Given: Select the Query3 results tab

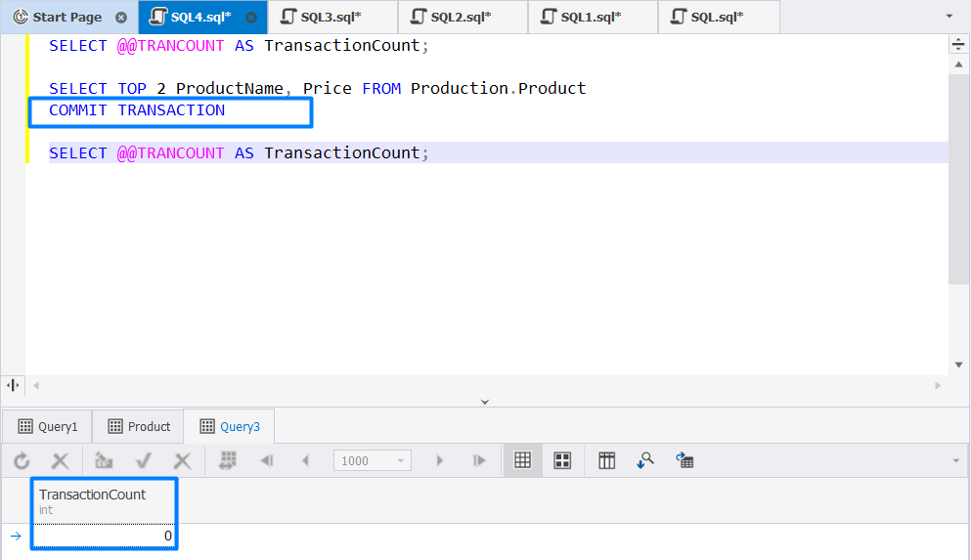Looking at the screenshot, I should (x=230, y=426).
